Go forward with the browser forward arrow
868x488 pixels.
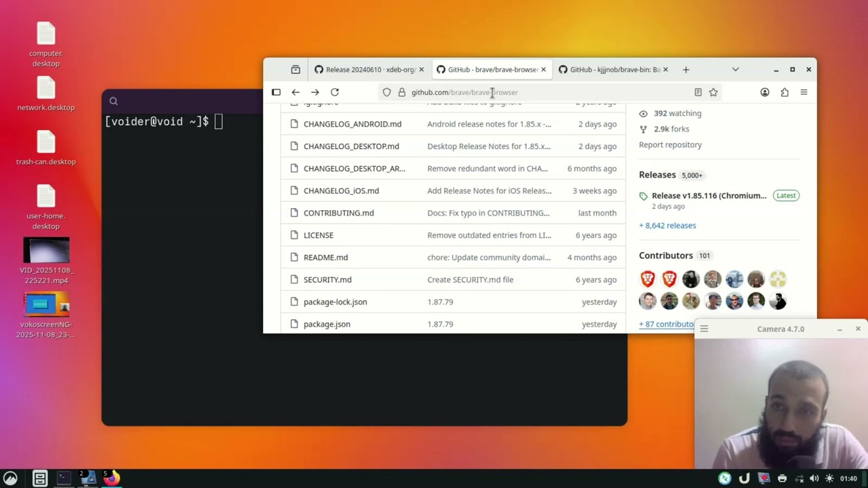[x=315, y=92]
